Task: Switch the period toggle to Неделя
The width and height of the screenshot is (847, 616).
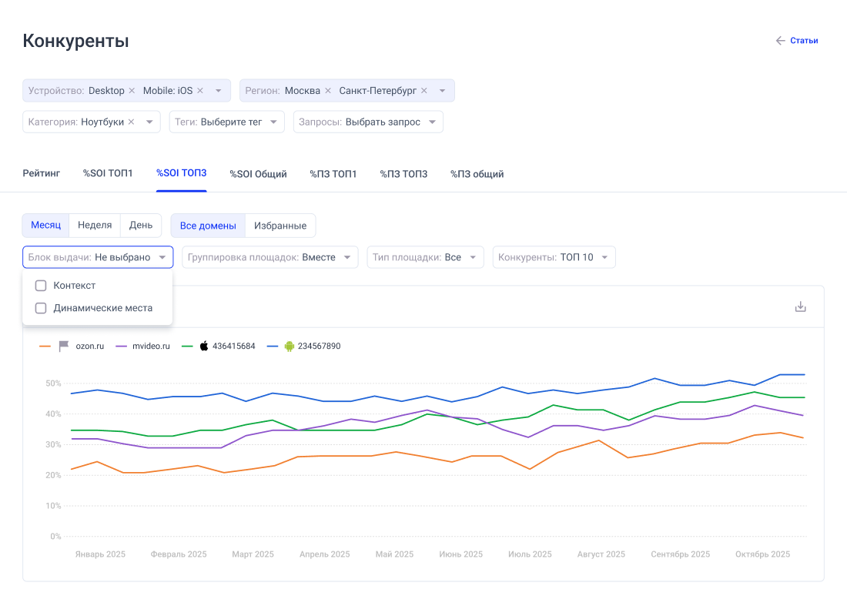Action: pos(95,226)
